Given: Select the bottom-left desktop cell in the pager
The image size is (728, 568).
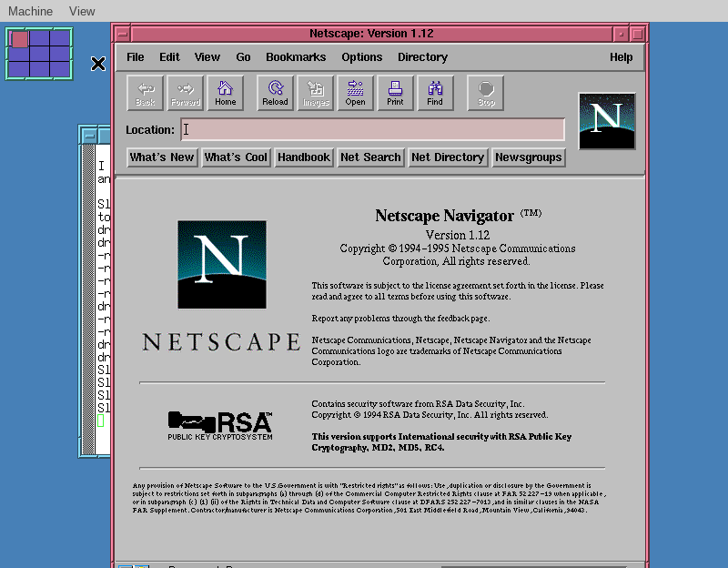Looking at the screenshot, I should (19, 69).
